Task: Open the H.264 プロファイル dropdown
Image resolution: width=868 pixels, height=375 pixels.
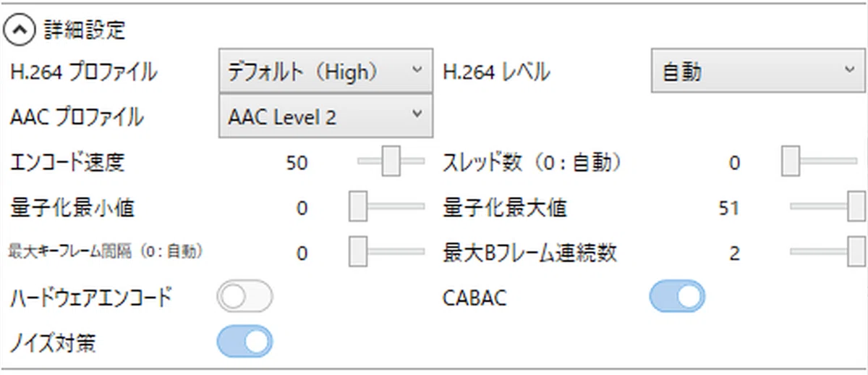Action: pos(325,71)
